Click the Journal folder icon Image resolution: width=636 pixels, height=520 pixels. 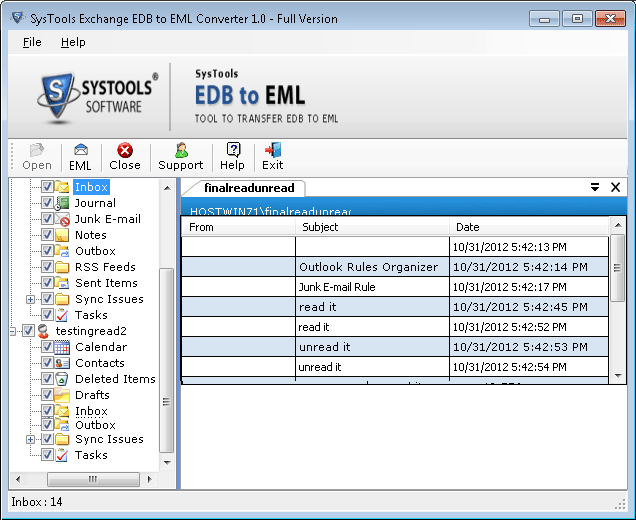[x=62, y=203]
